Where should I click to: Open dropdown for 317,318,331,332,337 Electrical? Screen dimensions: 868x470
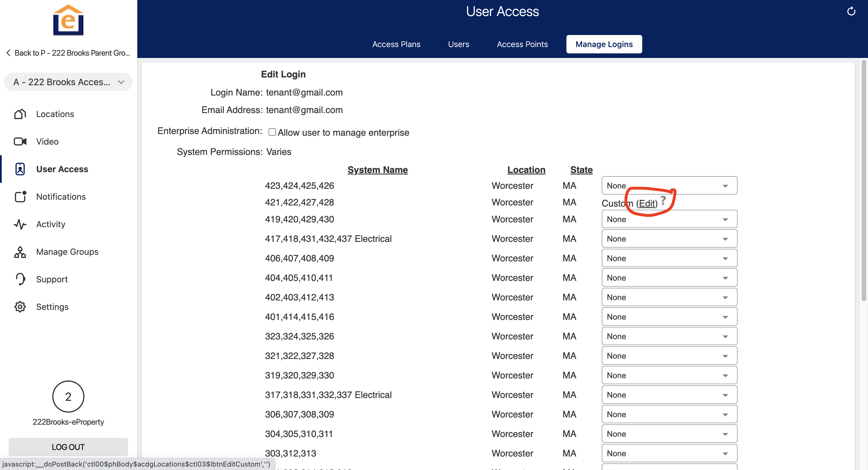pos(669,395)
